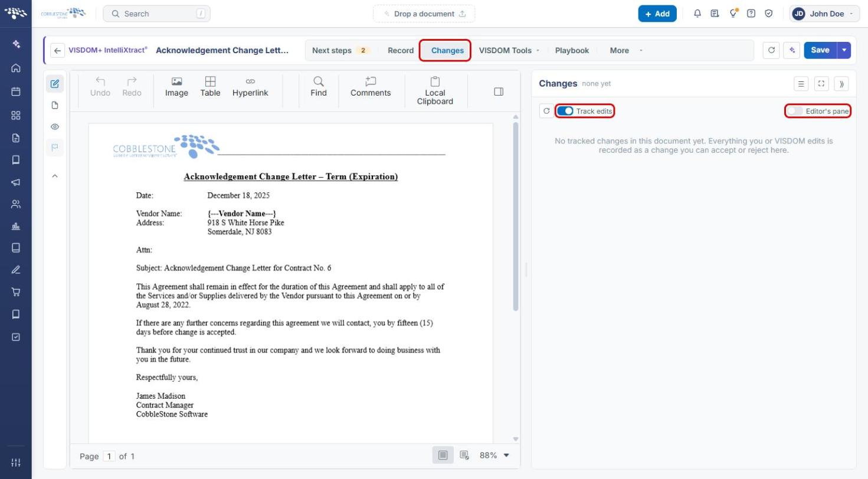868x479 pixels.
Task: Open the John Doe account menu
Action: tap(825, 14)
